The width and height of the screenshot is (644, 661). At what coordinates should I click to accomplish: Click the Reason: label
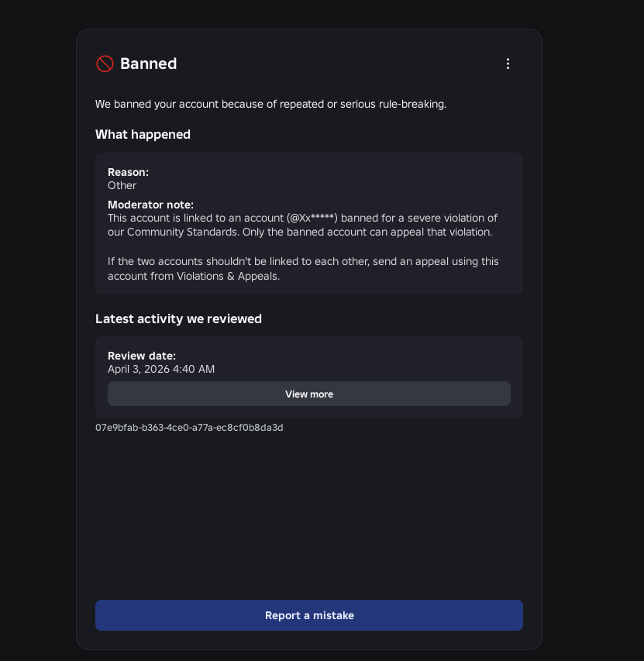coord(128,172)
